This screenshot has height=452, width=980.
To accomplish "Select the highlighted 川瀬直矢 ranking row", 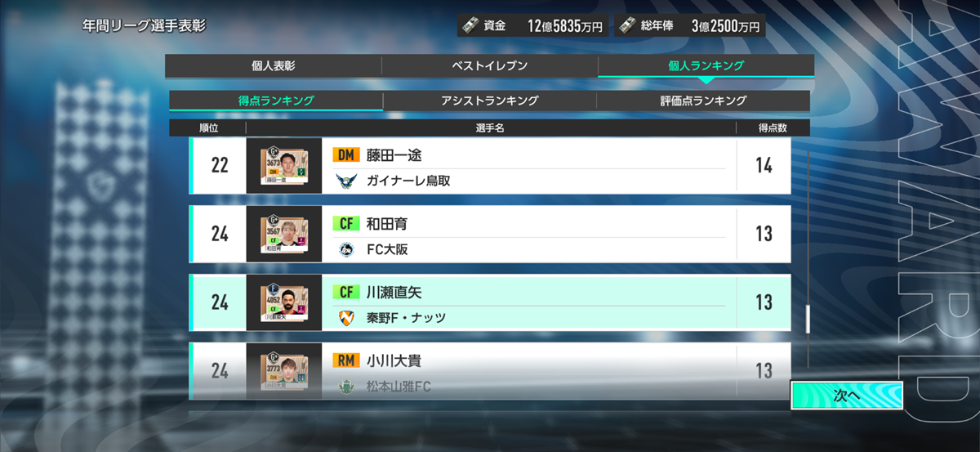I will click(x=490, y=302).
